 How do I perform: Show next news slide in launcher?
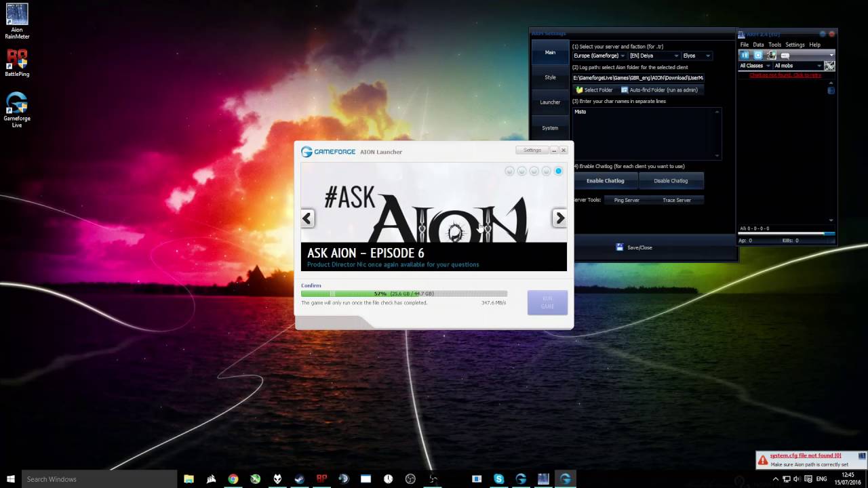pos(560,218)
